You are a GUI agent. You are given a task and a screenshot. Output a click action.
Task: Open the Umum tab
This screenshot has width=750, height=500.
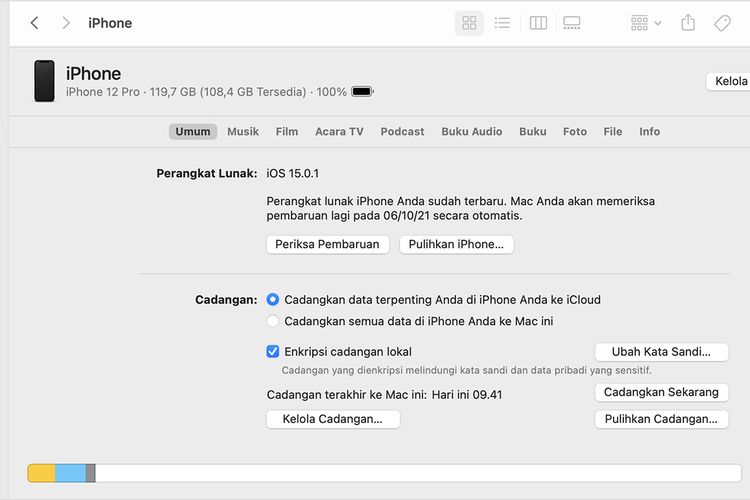(193, 132)
